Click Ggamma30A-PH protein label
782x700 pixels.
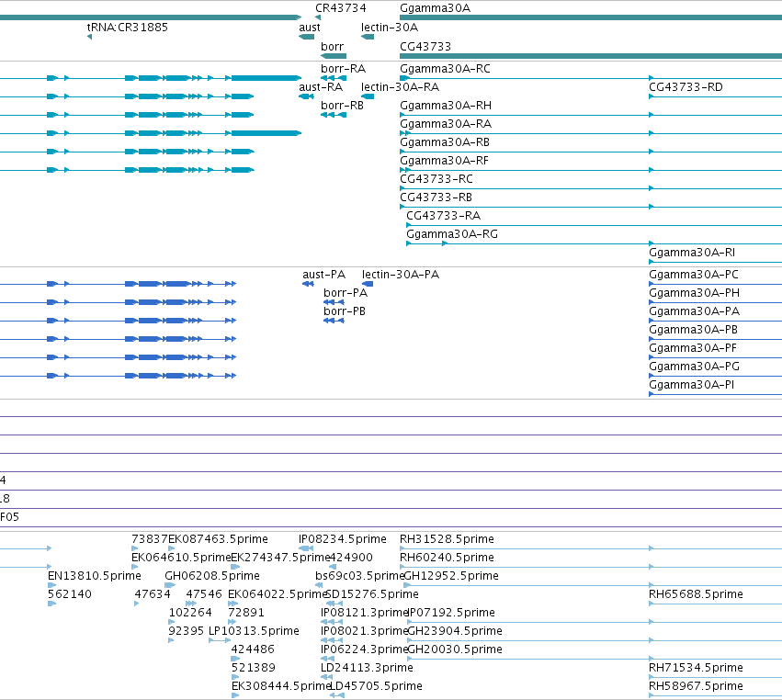[694, 293]
